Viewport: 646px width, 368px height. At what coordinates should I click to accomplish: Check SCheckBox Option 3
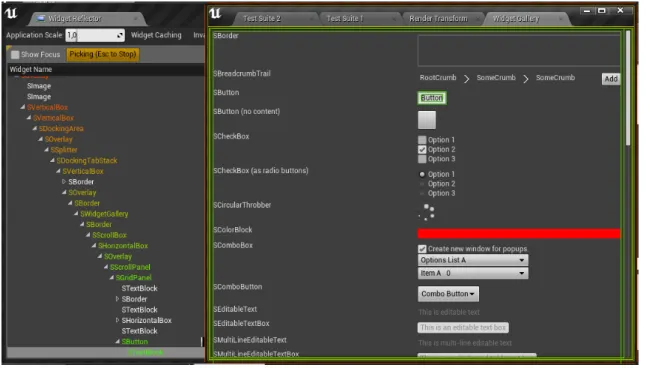point(422,159)
